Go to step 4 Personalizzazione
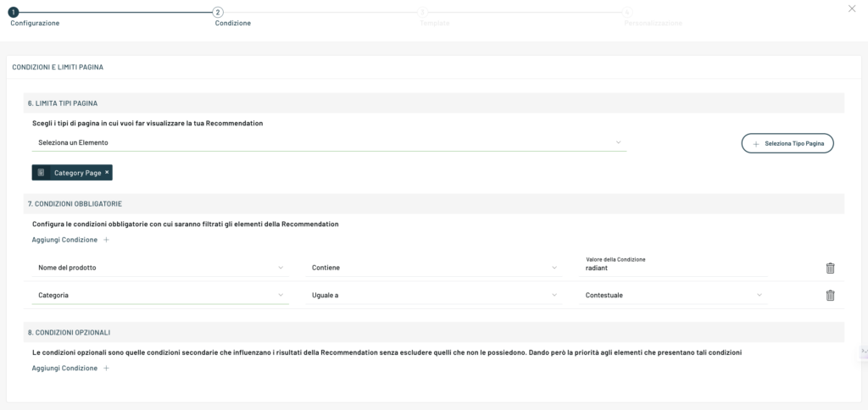868x410 pixels. 627,12
